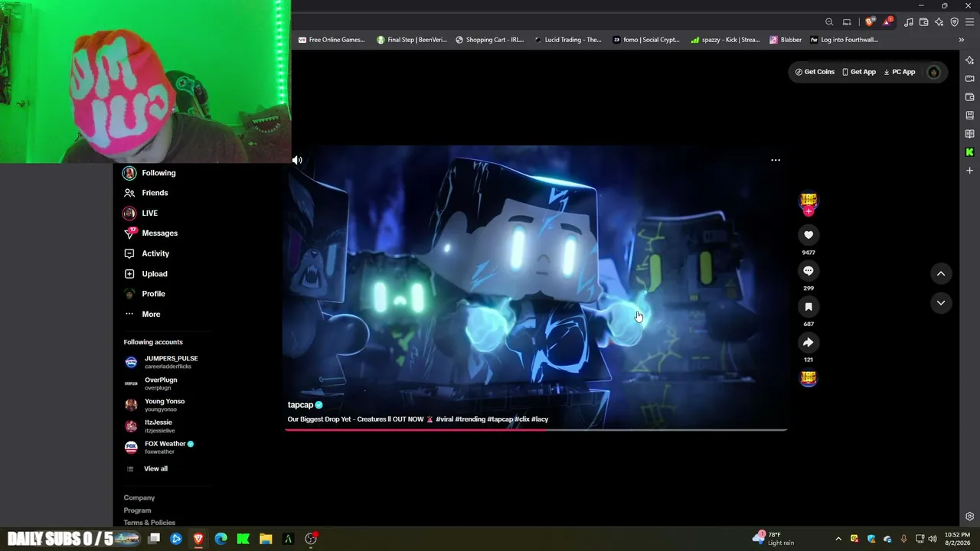Bookmark the tapcap video to favorites
Screen dimensions: 980x551
pyautogui.click(x=808, y=307)
